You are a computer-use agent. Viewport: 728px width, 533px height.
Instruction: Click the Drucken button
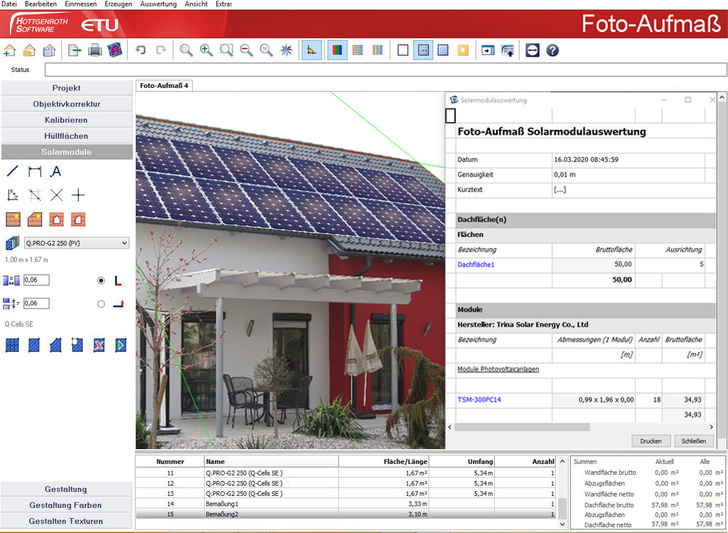coord(650,441)
